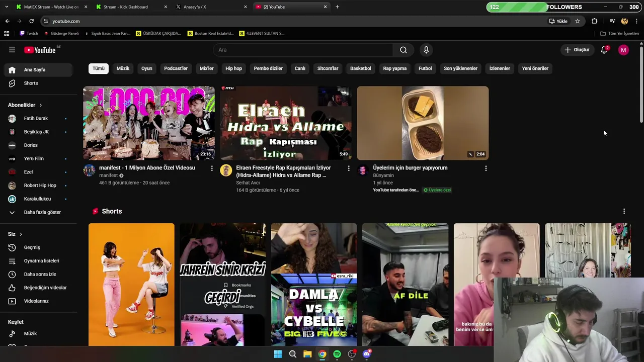Image resolution: width=644 pixels, height=362 pixels.
Task: Open a new browser tab
Action: click(337, 7)
